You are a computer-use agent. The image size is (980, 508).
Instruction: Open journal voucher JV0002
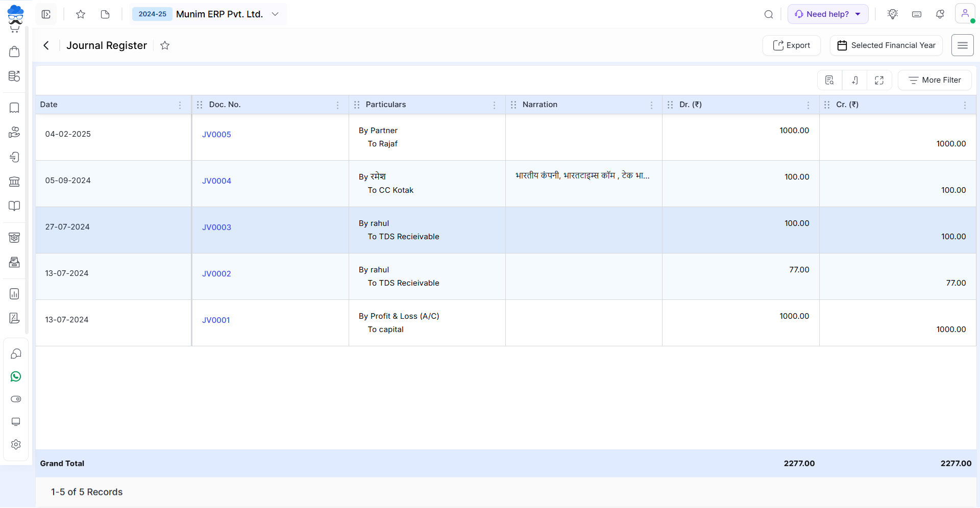[x=216, y=274]
